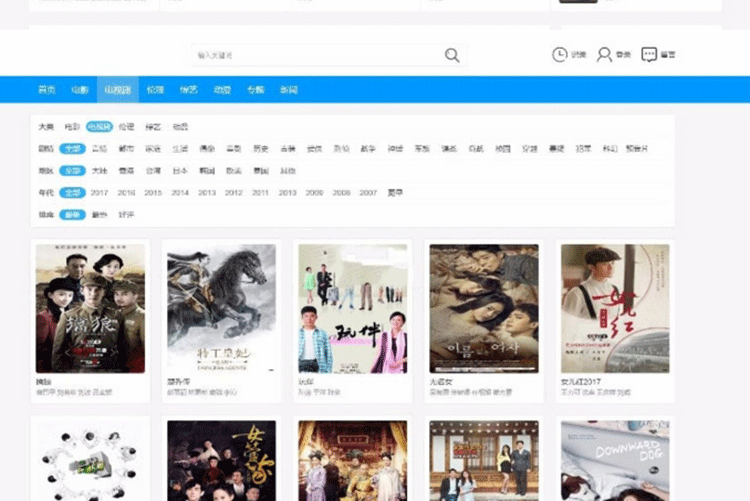Filter genre by 都市
Viewport: 750px width, 501px height.
point(126,149)
